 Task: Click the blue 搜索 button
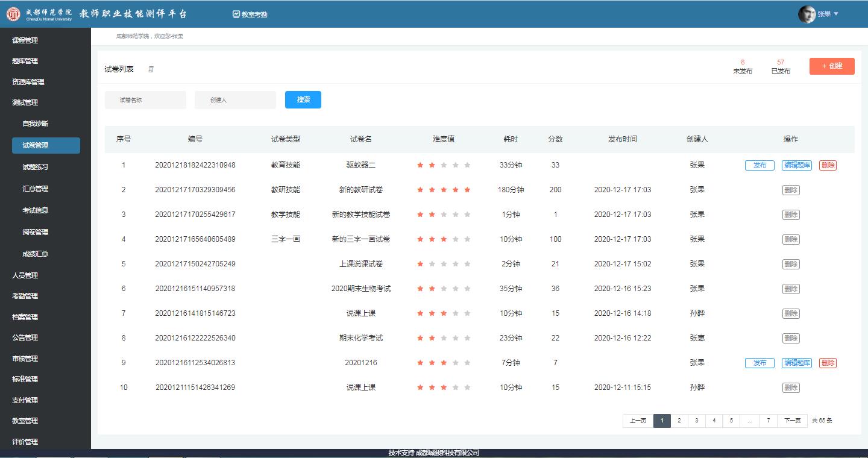[x=303, y=99]
